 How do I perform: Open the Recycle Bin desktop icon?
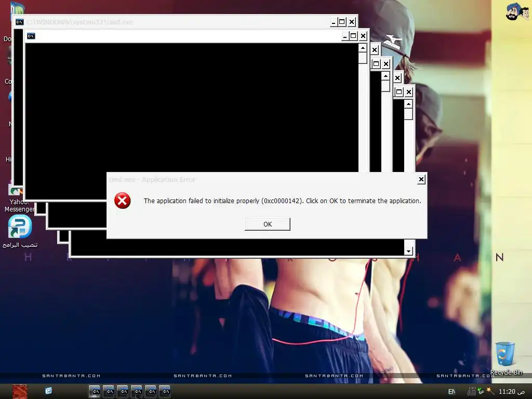pos(506,358)
